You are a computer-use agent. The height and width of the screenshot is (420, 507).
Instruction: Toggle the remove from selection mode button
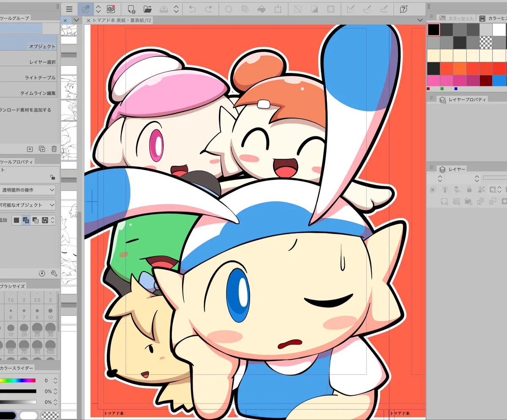[35, 220]
